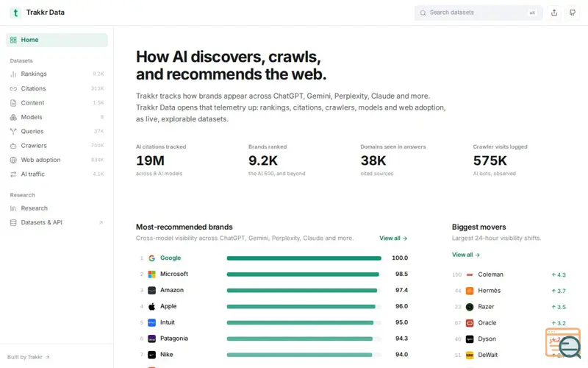Click the share/upload icon button
This screenshot has height=368, width=588.
tap(554, 13)
